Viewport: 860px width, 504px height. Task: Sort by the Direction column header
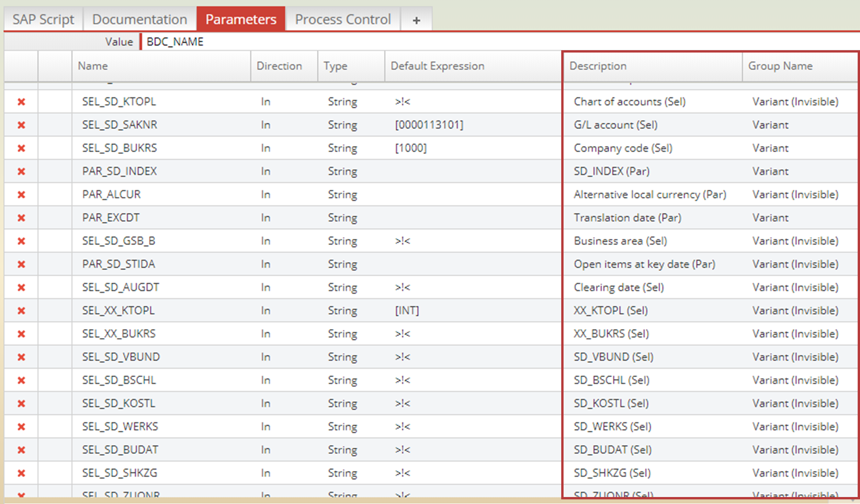(x=284, y=66)
